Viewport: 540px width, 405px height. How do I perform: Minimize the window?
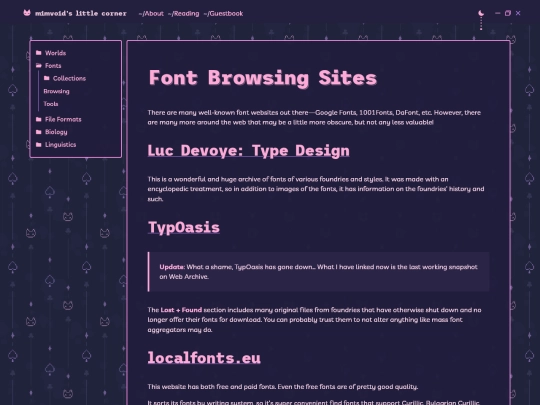click(497, 13)
